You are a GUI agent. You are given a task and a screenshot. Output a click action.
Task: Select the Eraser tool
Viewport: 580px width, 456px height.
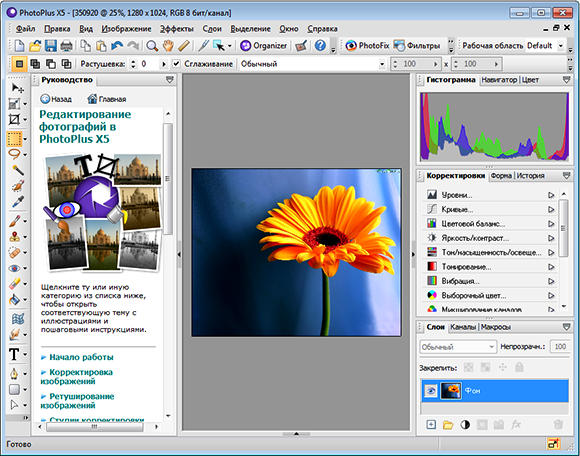(x=14, y=284)
